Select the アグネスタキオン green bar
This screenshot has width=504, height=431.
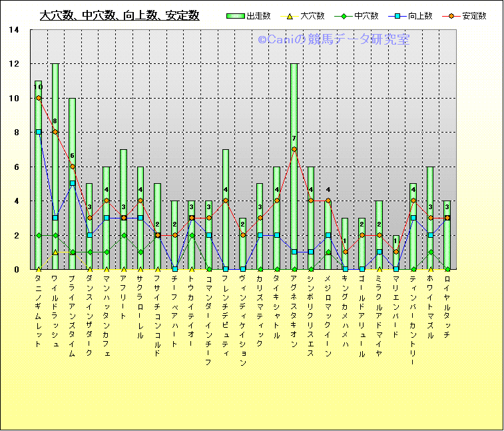point(294,200)
